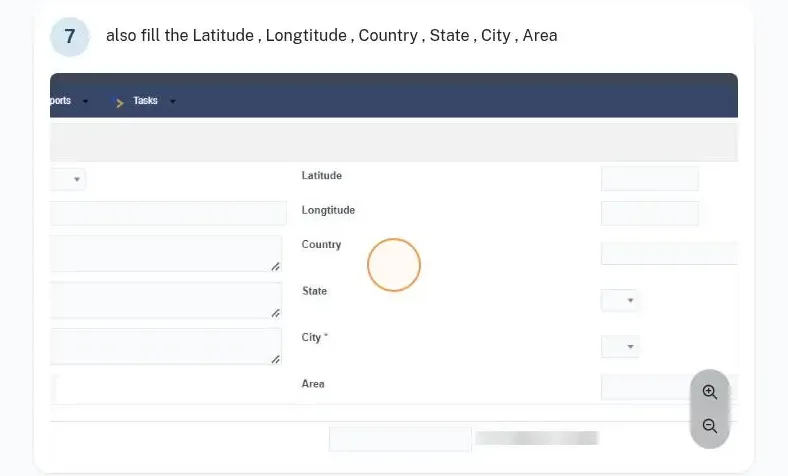Click the text area left of Country
This screenshot has height=476, width=788.
tap(166, 253)
